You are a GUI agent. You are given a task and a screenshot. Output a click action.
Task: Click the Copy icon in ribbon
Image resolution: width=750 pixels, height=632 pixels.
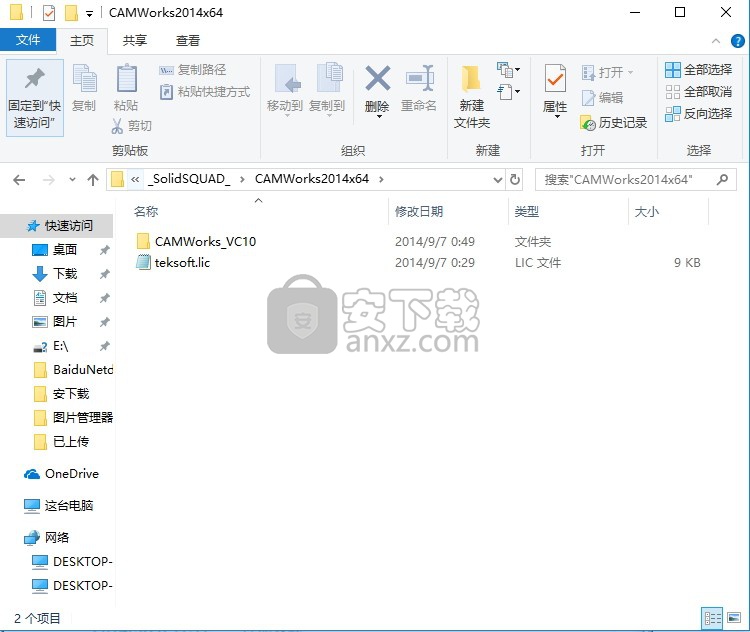click(x=84, y=78)
